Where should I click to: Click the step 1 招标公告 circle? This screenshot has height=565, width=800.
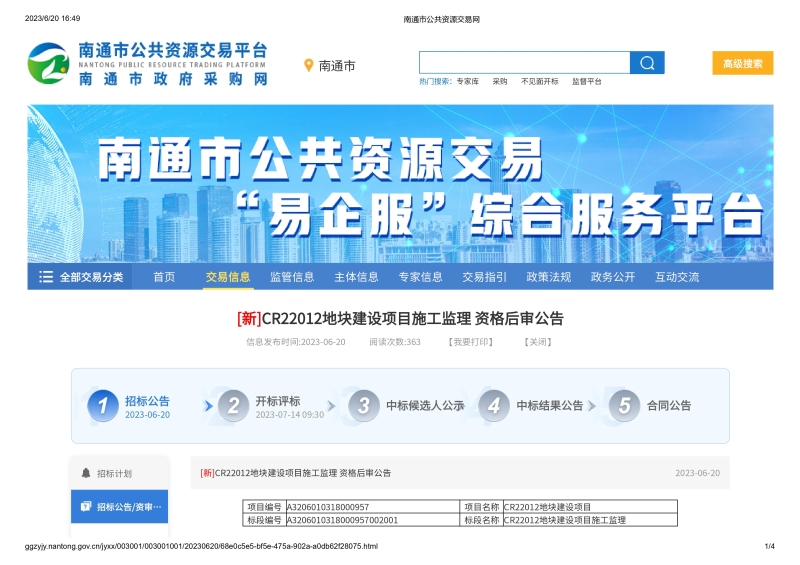[103, 405]
